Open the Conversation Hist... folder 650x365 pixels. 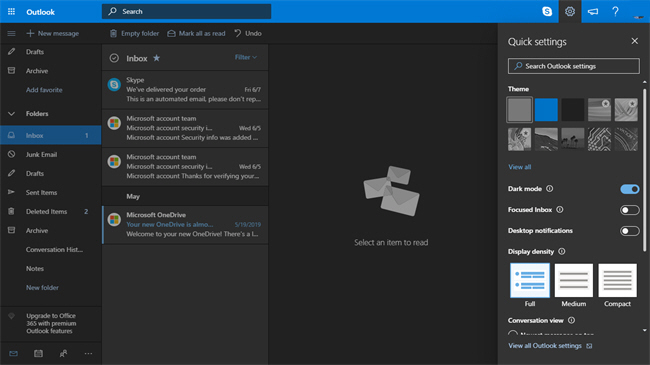click(51, 250)
